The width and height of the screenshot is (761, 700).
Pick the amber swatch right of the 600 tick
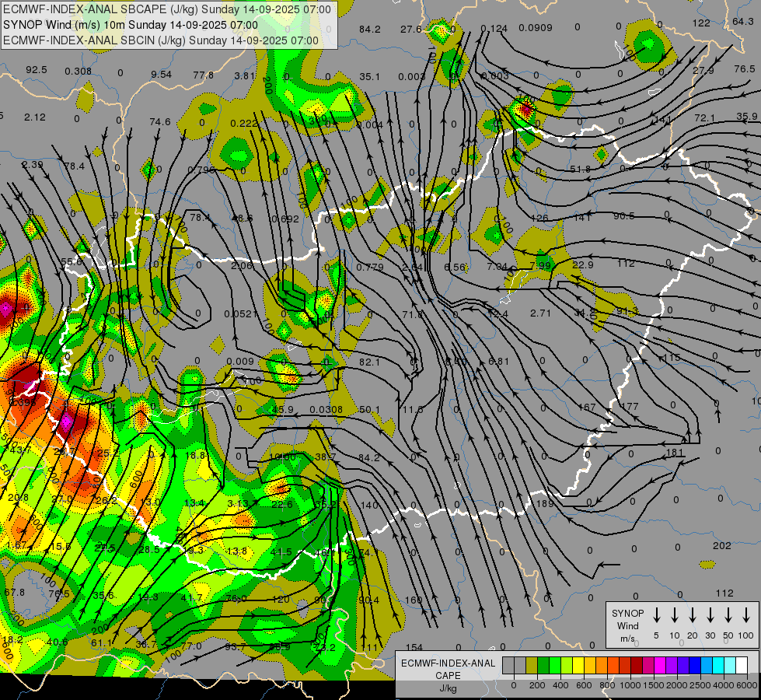(590, 665)
